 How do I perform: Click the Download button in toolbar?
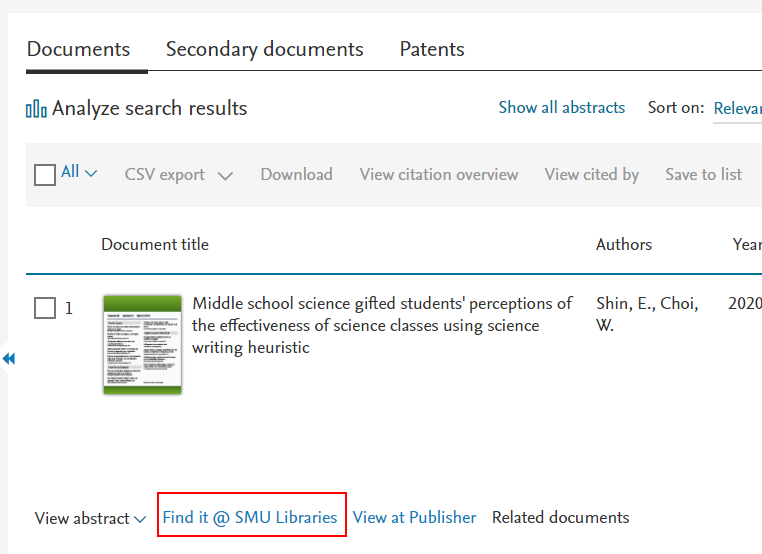[x=296, y=175]
